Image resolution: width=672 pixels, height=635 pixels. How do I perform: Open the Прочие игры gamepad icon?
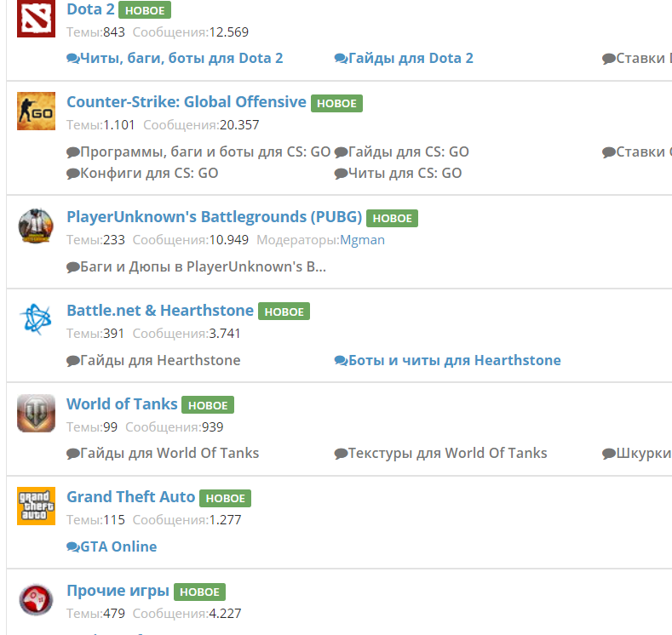pyautogui.click(x=36, y=599)
